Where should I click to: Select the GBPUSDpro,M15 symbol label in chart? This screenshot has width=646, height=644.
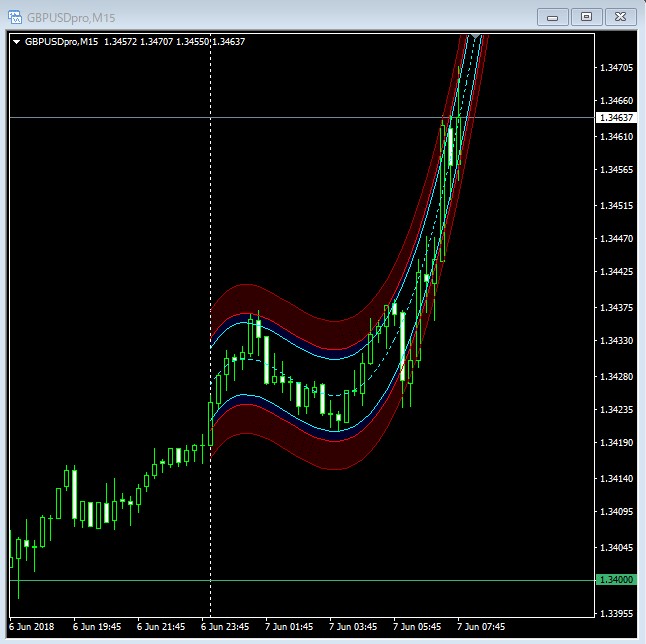click(61, 42)
